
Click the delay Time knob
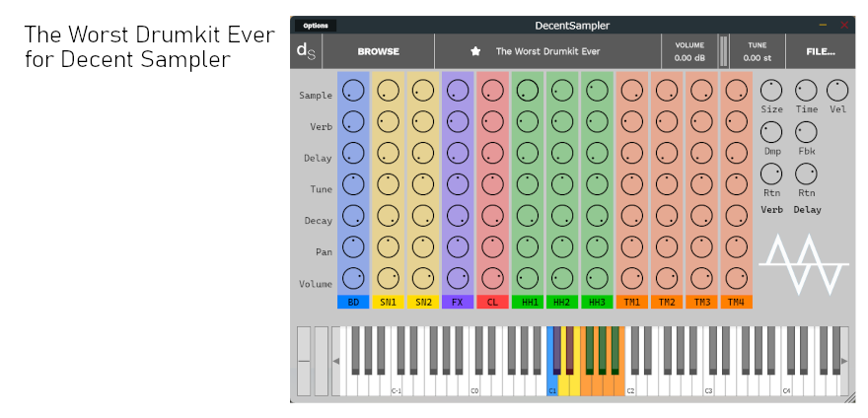pyautogui.click(x=806, y=91)
